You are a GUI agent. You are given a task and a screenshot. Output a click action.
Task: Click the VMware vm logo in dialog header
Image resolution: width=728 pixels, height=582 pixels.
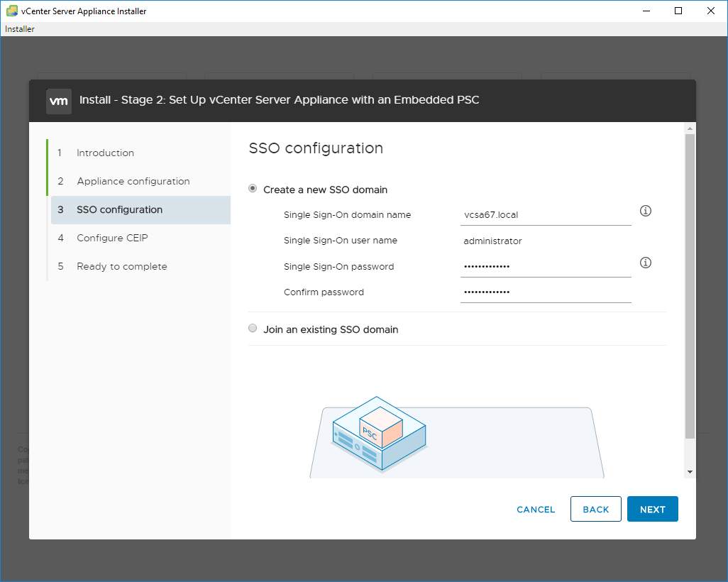[x=58, y=101]
